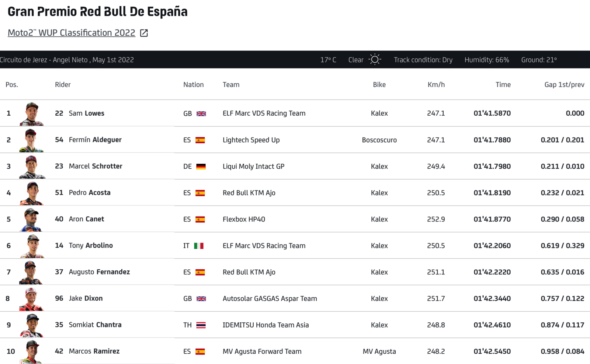Select rider name Pedro Acosta

[x=90, y=193]
